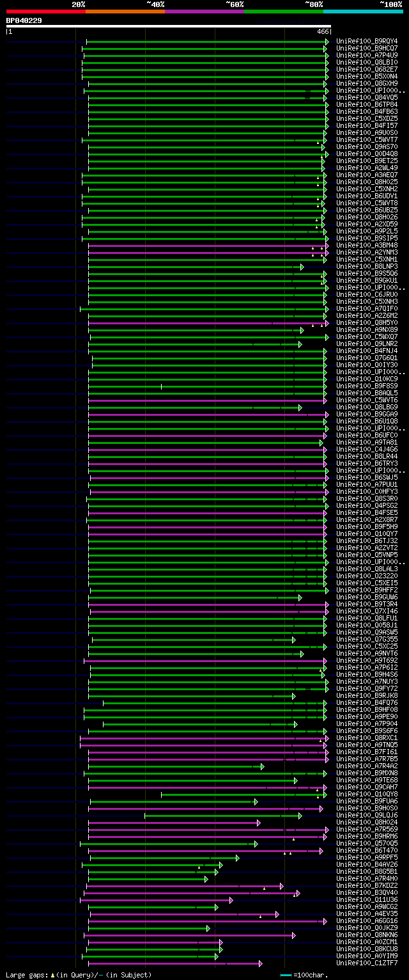409x980 pixels.
Task: Click the white query sequence bar
Action: coord(169,26)
